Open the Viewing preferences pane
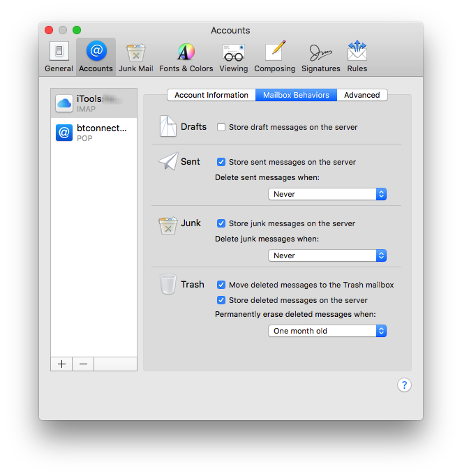462x476 pixels. coord(233,56)
